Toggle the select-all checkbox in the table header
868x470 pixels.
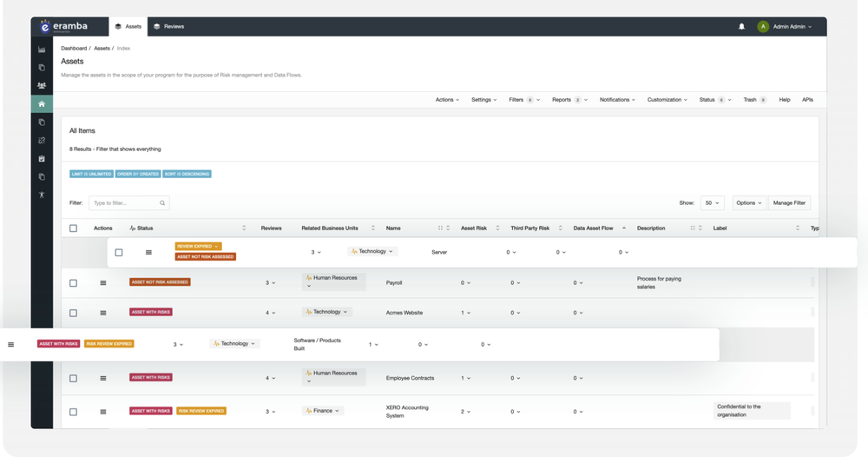(73, 228)
